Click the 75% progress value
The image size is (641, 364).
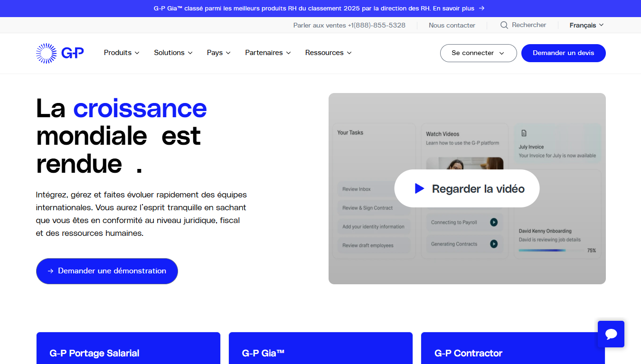pyautogui.click(x=592, y=251)
